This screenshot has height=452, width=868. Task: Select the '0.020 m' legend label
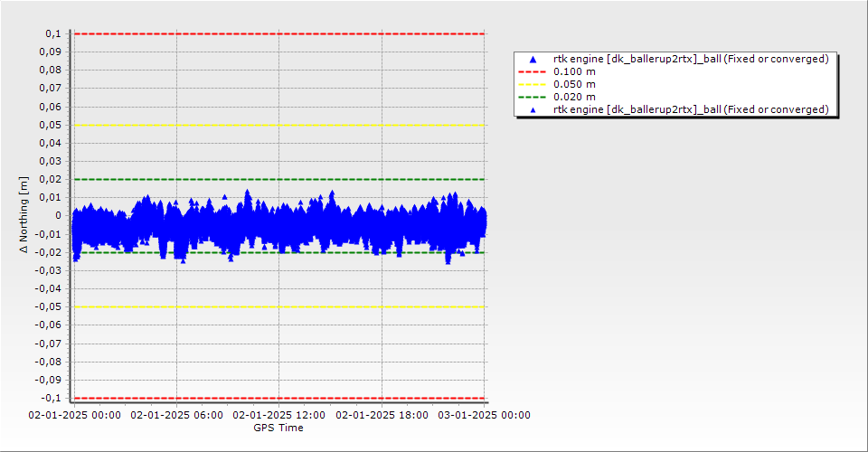tap(575, 98)
